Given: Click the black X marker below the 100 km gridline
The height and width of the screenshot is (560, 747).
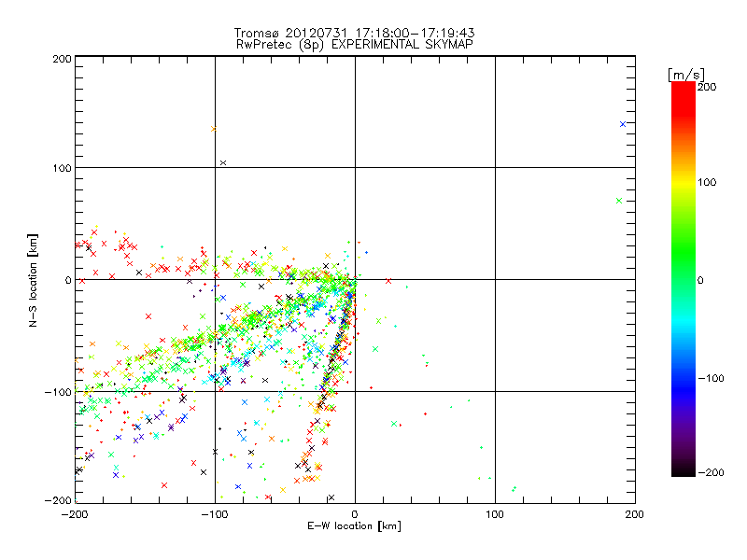Looking at the screenshot, I should tap(223, 163).
